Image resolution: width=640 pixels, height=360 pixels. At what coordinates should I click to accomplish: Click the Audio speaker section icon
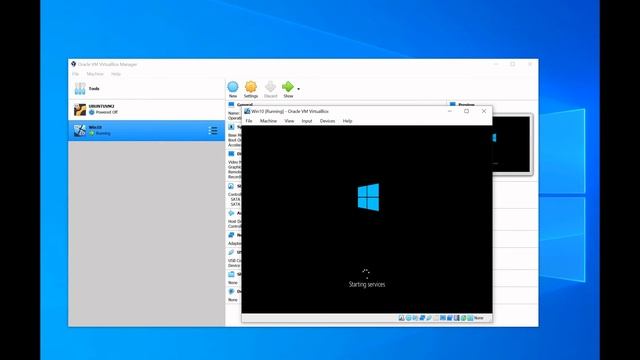(x=231, y=213)
